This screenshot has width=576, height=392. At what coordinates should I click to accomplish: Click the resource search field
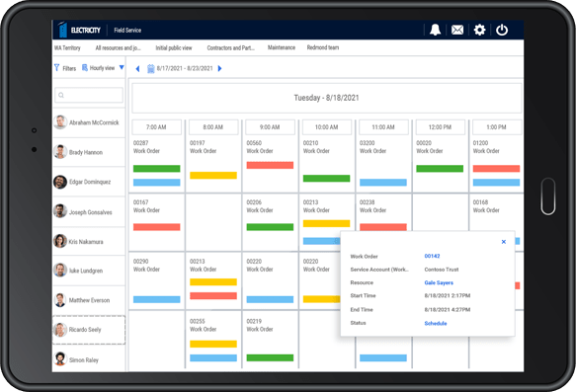point(89,95)
